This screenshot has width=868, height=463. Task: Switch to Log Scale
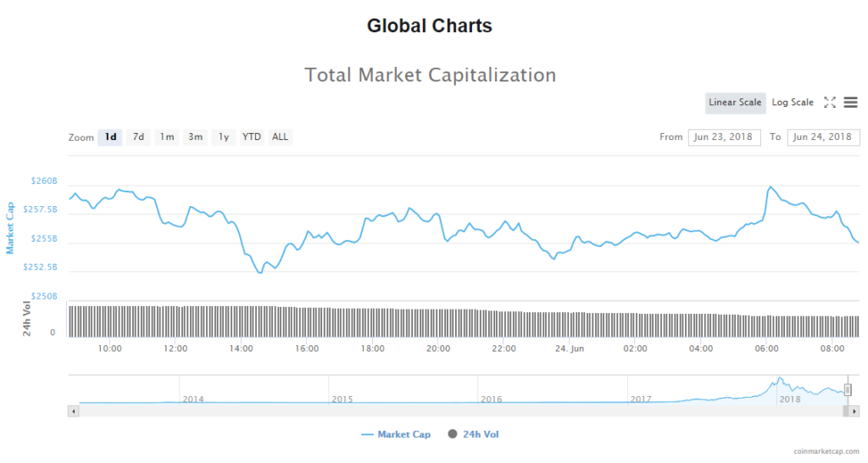pos(793,103)
